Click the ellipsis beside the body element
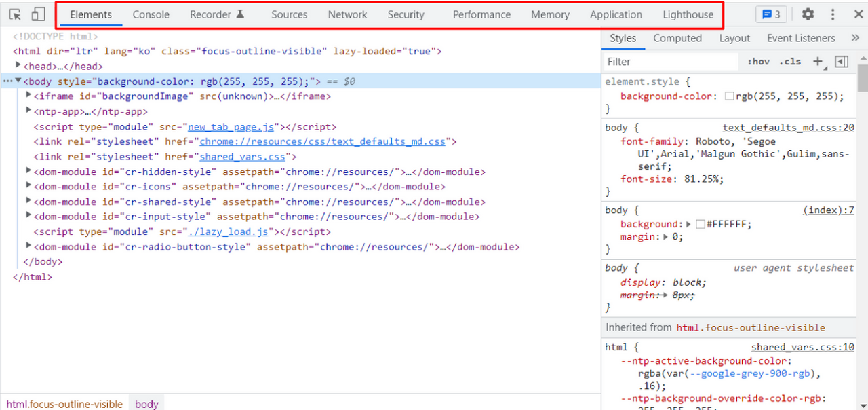Image resolution: width=868 pixels, height=410 pixels. pos(7,81)
